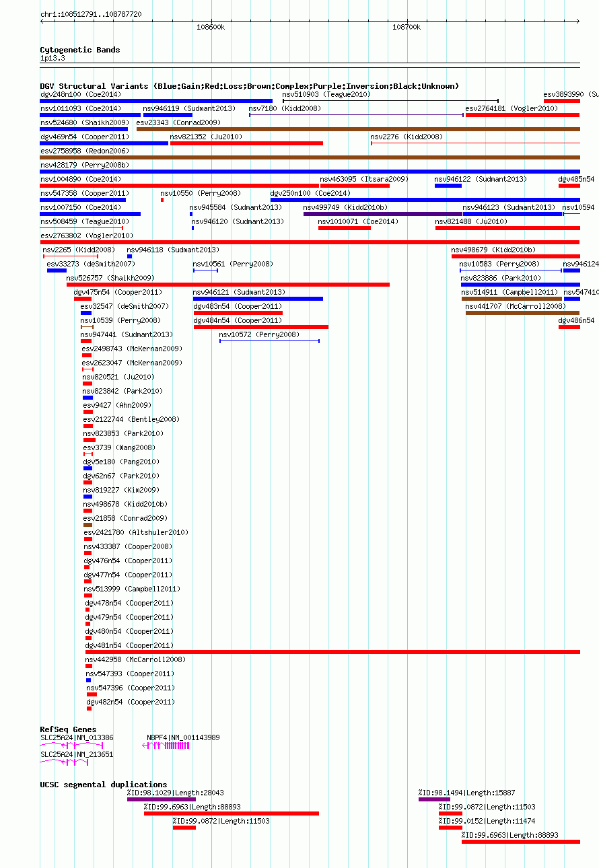Click the chr1:108512791..108787720 coordinate label

91,14
